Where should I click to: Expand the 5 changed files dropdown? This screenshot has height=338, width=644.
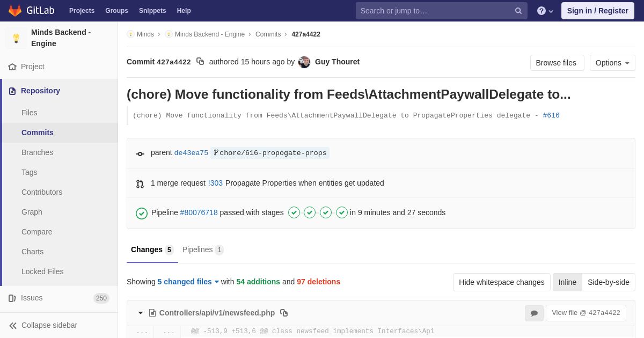(x=188, y=282)
